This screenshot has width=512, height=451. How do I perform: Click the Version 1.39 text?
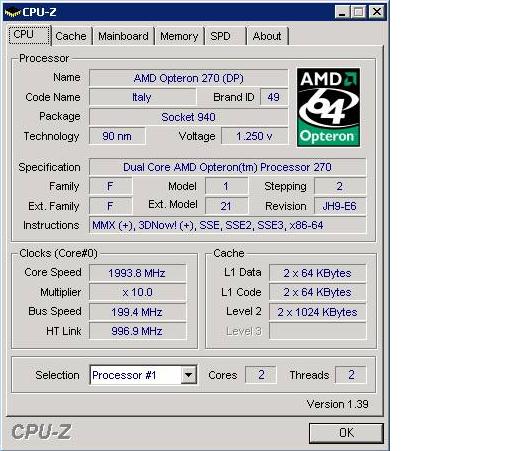[337, 404]
